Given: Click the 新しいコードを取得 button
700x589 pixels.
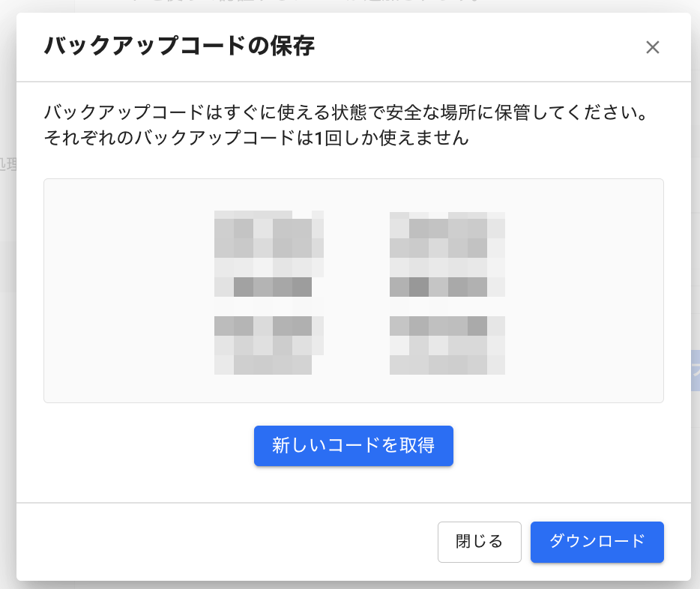Looking at the screenshot, I should [353, 446].
